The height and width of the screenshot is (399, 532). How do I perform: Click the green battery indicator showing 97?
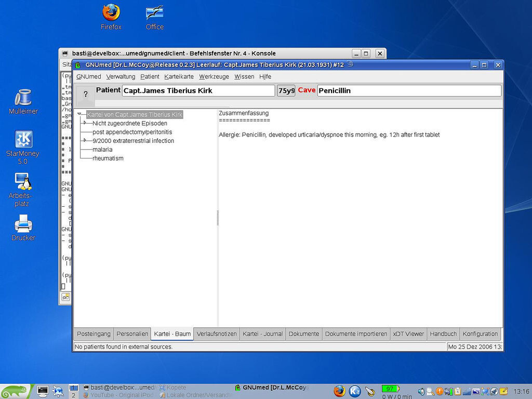(391, 389)
